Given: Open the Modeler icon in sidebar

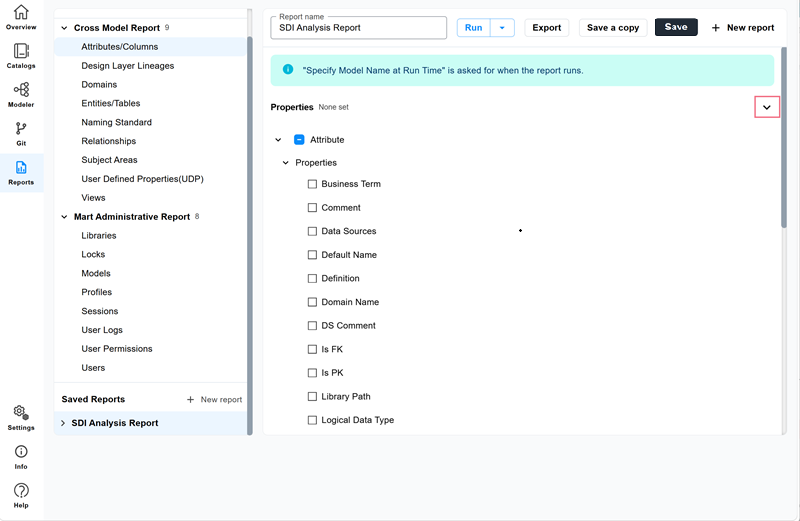Looking at the screenshot, I should (x=21, y=90).
